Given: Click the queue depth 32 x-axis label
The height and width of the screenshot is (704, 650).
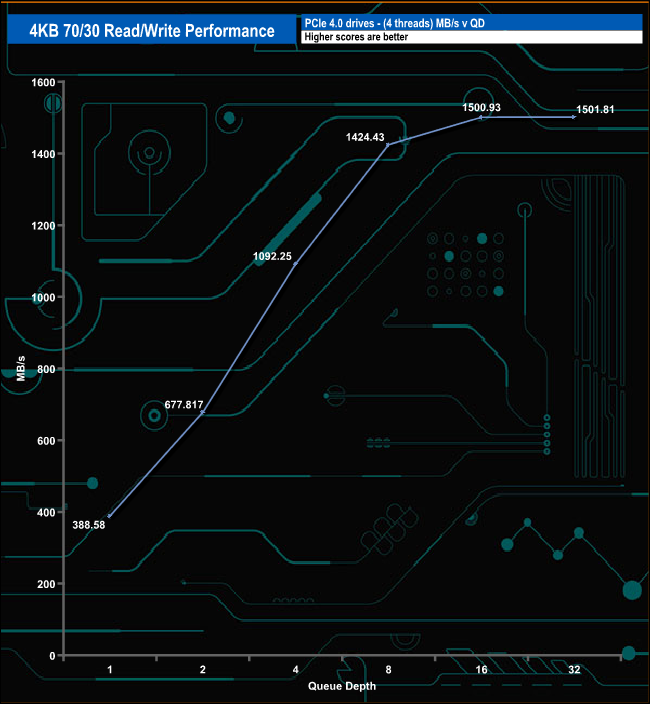Looking at the screenshot, I should 574,670.
